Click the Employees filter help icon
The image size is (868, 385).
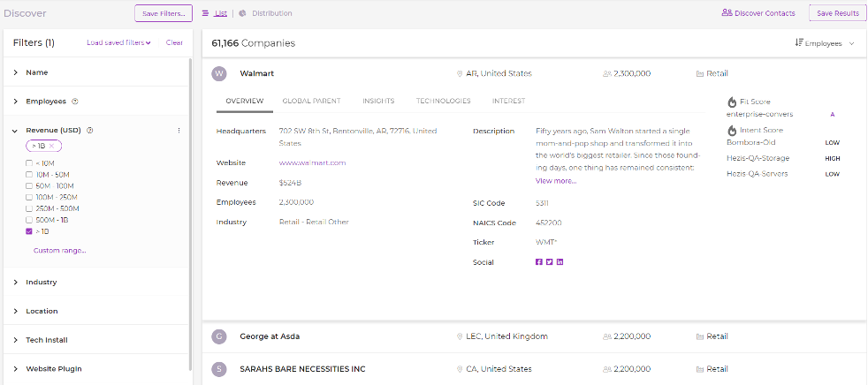(x=75, y=102)
